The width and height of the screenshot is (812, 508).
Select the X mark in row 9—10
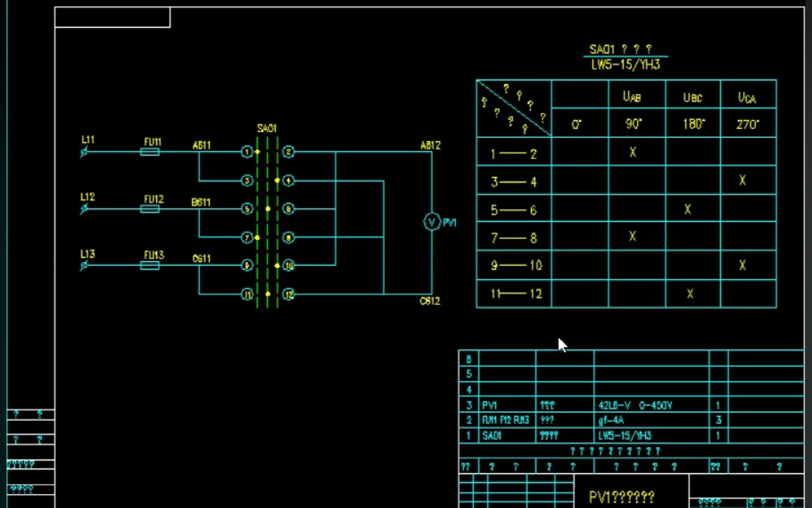(742, 265)
